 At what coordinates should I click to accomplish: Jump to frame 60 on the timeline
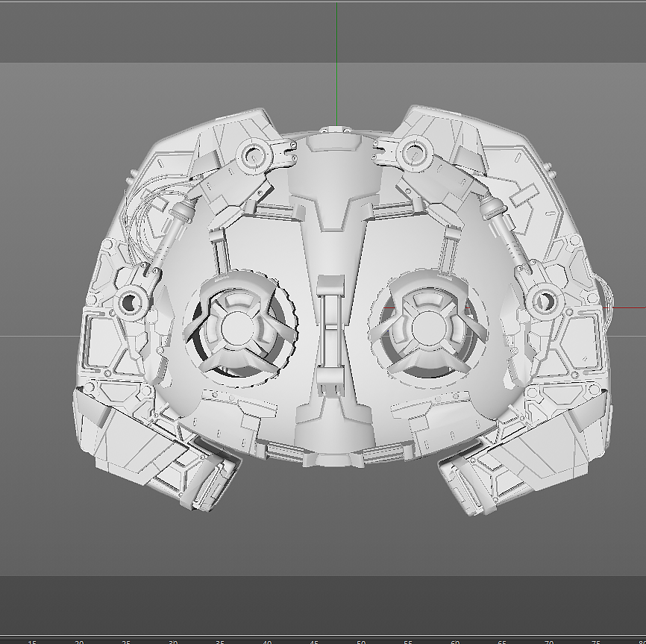(x=455, y=642)
